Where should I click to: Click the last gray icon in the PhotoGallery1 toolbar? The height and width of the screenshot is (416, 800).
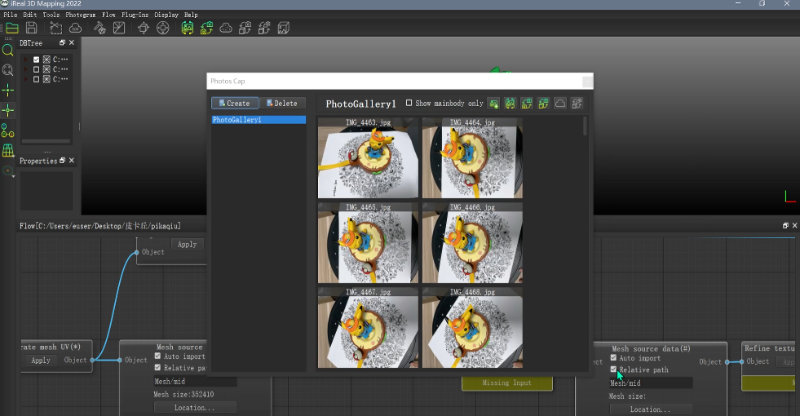(577, 103)
